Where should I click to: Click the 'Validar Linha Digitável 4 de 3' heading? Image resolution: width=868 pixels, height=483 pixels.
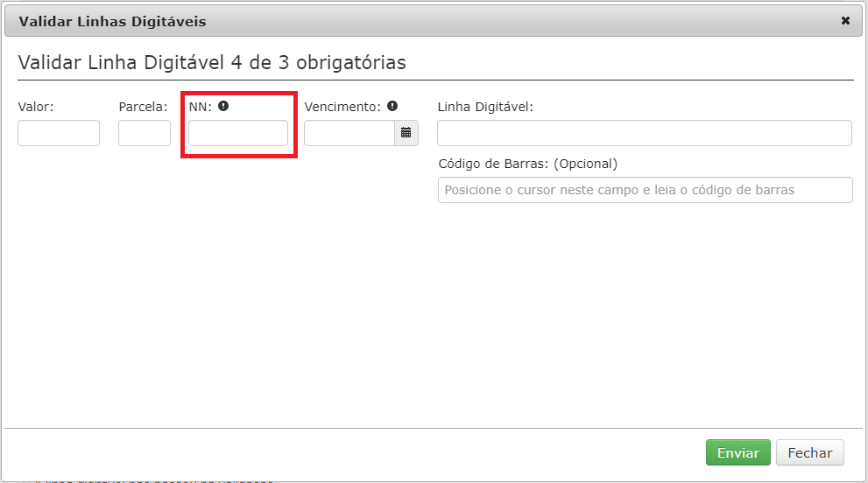[211, 63]
